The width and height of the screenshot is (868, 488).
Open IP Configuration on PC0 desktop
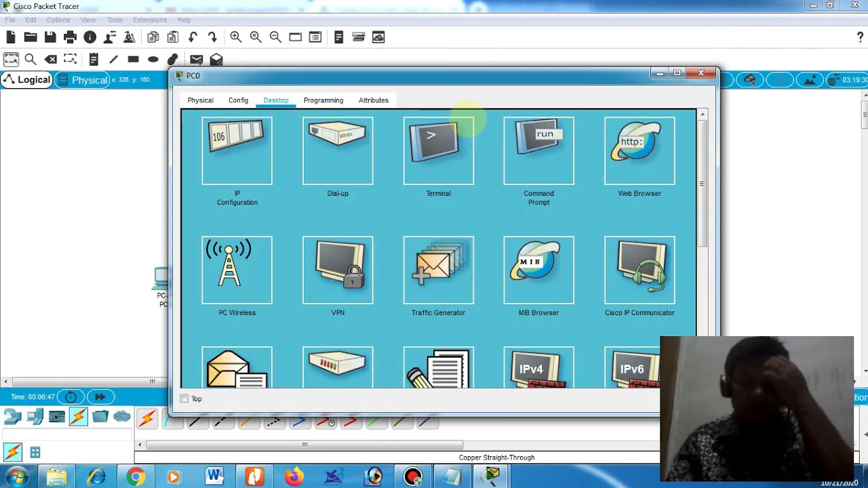click(x=237, y=150)
